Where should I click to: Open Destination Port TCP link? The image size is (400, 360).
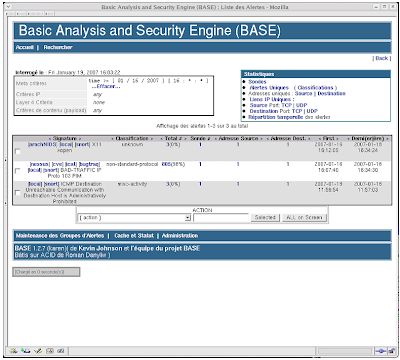click(x=297, y=111)
